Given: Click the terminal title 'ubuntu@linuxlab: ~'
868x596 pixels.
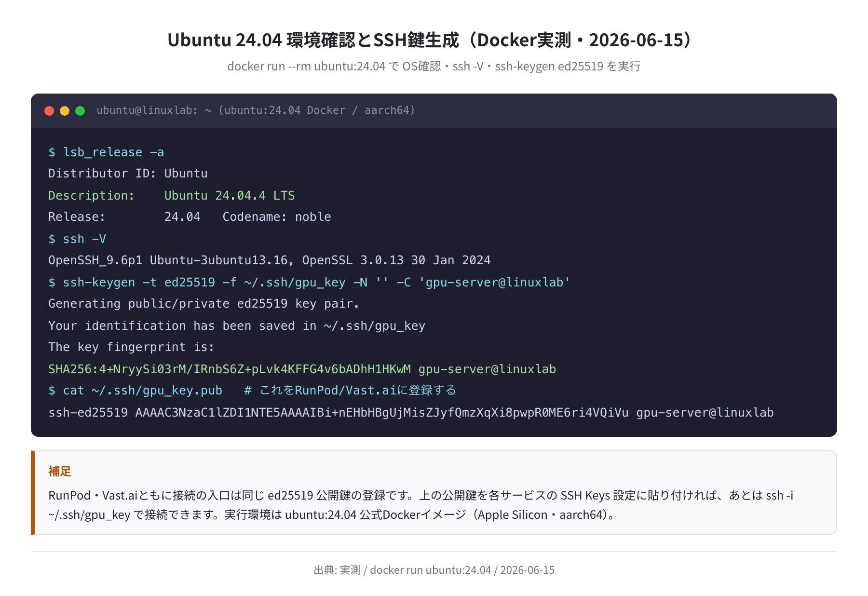Looking at the screenshot, I should tap(256, 110).
